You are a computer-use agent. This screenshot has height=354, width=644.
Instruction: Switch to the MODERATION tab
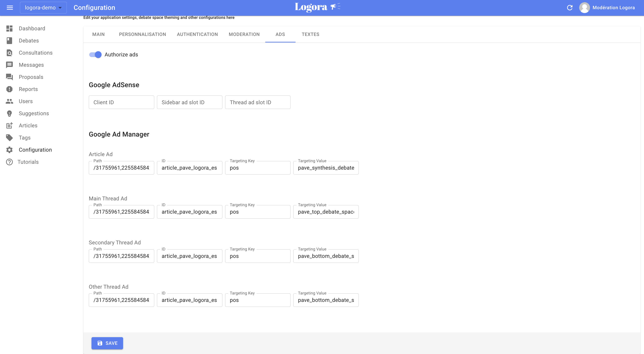[x=244, y=34]
